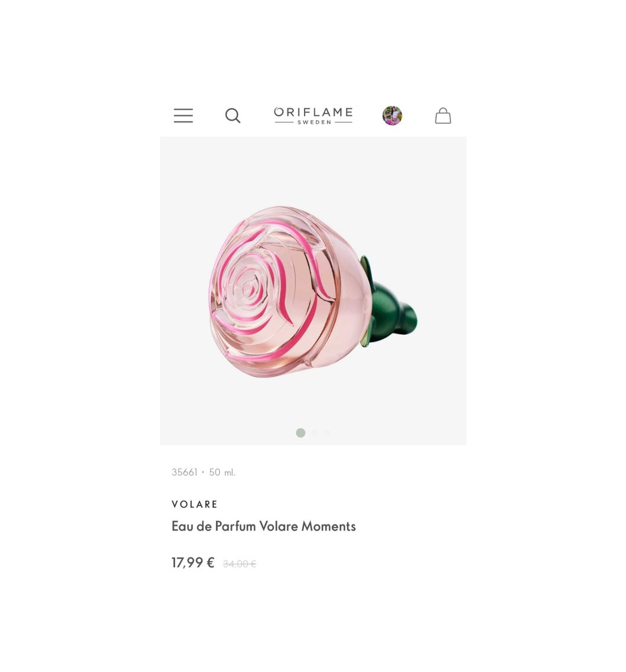
Task: Click the SWEDEN text under Oriflame logo
Action: (x=314, y=122)
